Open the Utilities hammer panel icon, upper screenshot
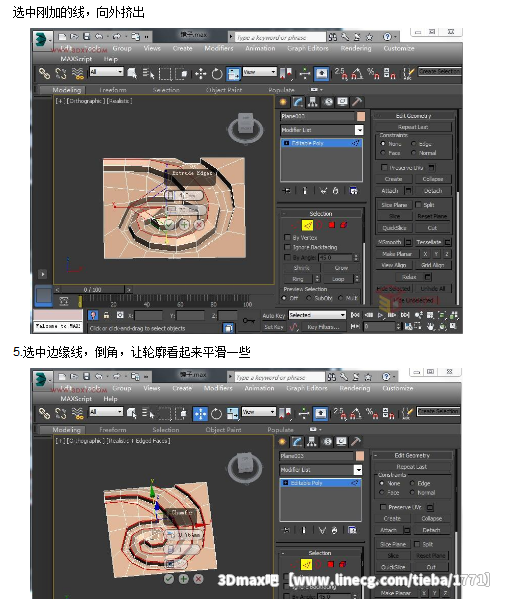This screenshot has width=530, height=599. click(357, 102)
